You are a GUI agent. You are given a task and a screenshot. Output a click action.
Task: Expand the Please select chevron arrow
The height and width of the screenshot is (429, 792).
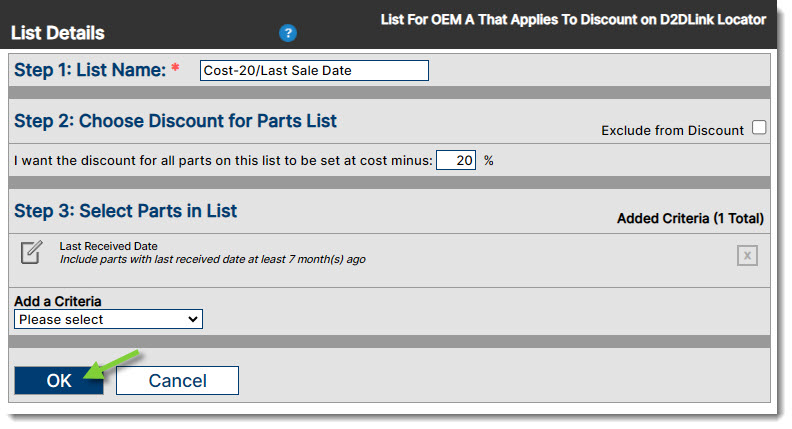(x=192, y=319)
